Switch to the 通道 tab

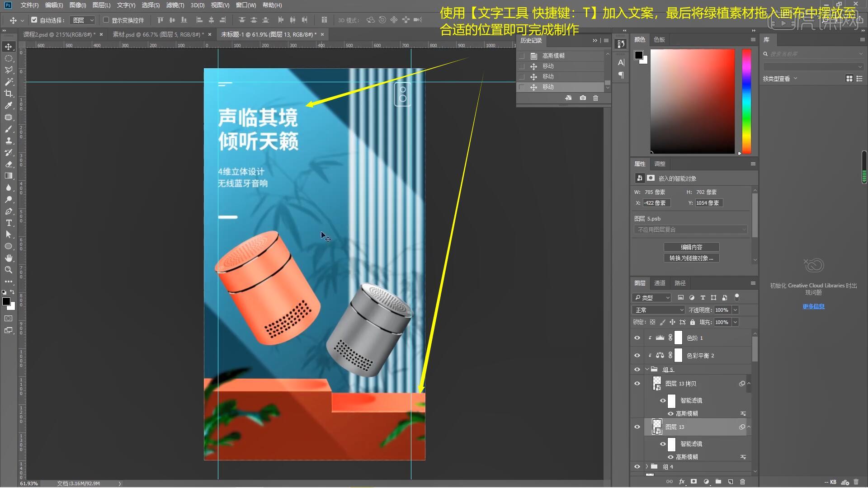tap(660, 283)
